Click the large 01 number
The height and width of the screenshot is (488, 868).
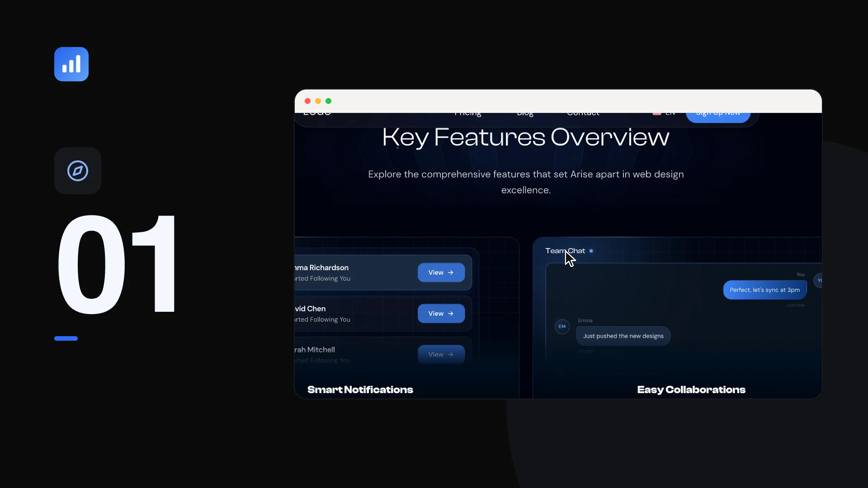tap(117, 264)
